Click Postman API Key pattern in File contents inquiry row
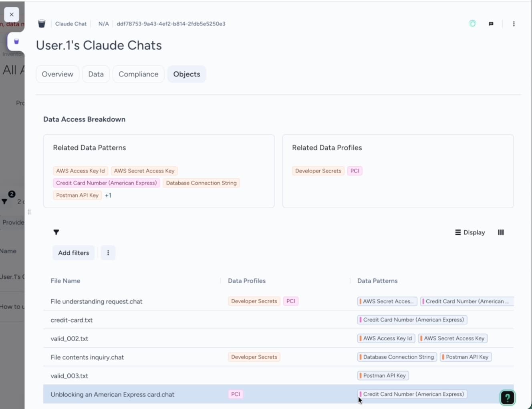This screenshot has height=409, width=532. pyautogui.click(x=466, y=357)
